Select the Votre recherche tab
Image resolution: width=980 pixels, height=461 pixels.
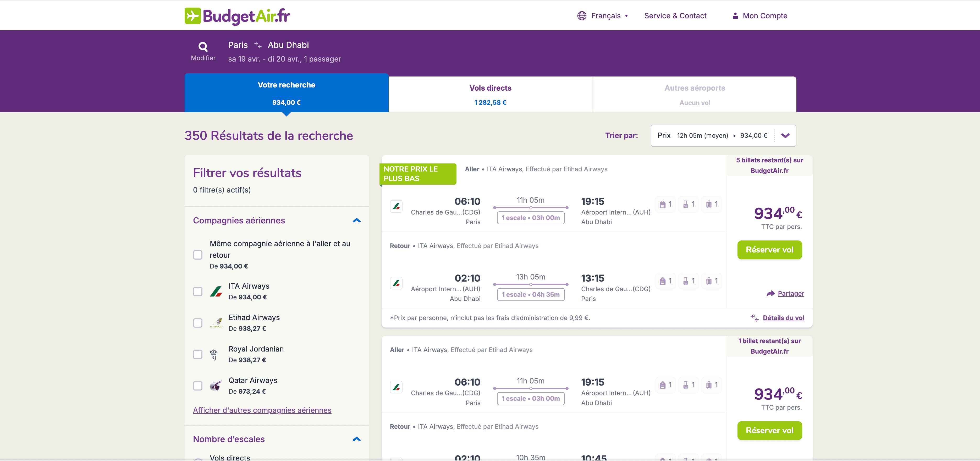[x=286, y=93]
